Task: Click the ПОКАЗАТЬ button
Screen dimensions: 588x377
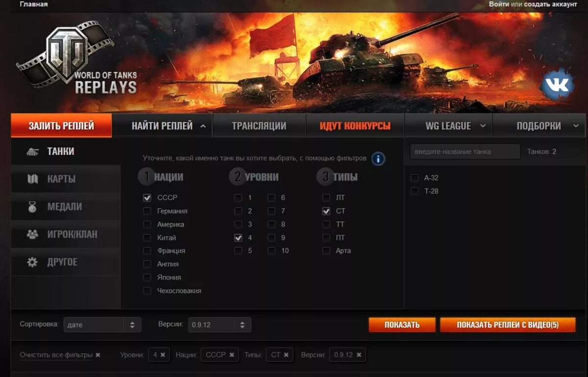Action: coord(402,325)
